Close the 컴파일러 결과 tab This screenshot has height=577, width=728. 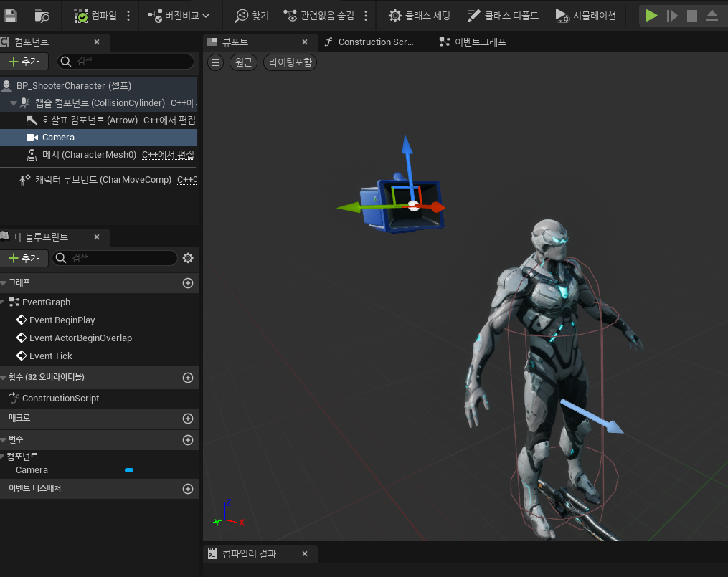[305, 554]
